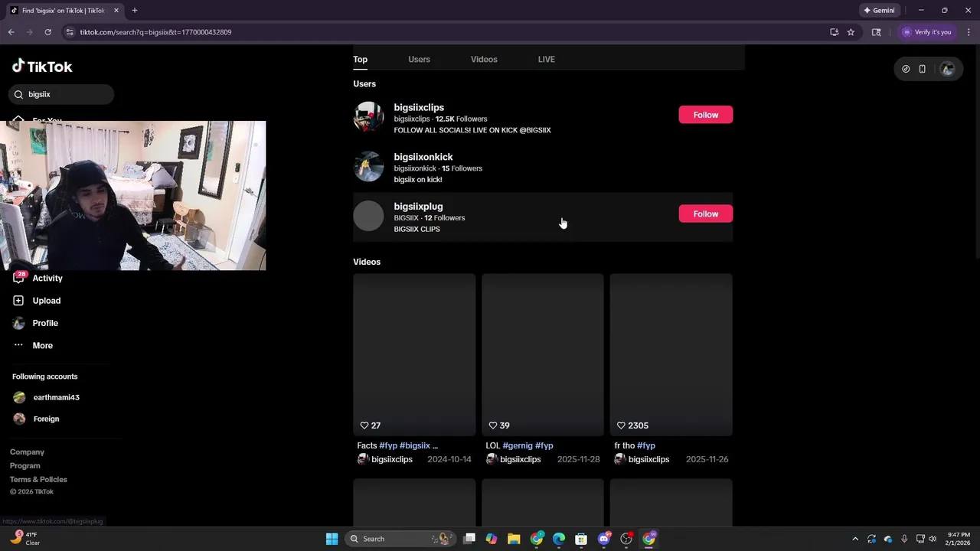Click the Terms & Policies footer link
The height and width of the screenshot is (551, 980).
38,480
